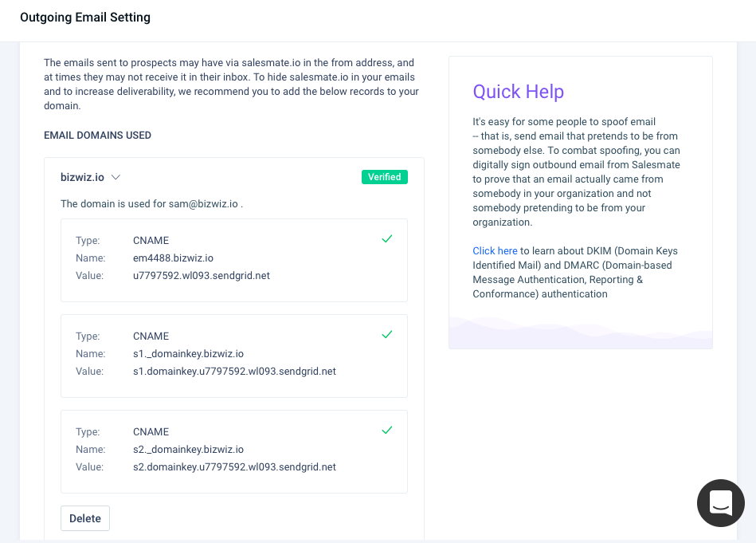The image size is (756, 543).
Task: Select the bizwiz.io domain name heading
Action: 82,178
